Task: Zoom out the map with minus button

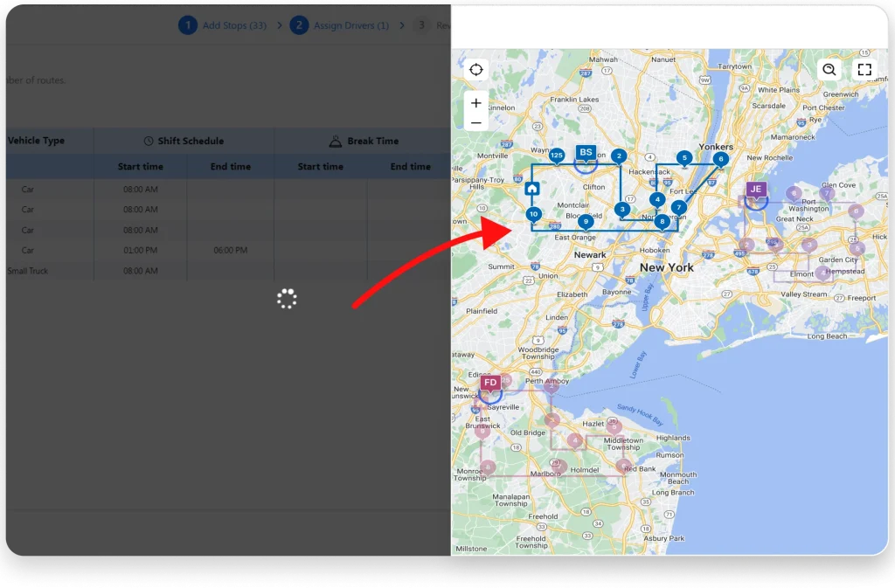Action: point(476,122)
